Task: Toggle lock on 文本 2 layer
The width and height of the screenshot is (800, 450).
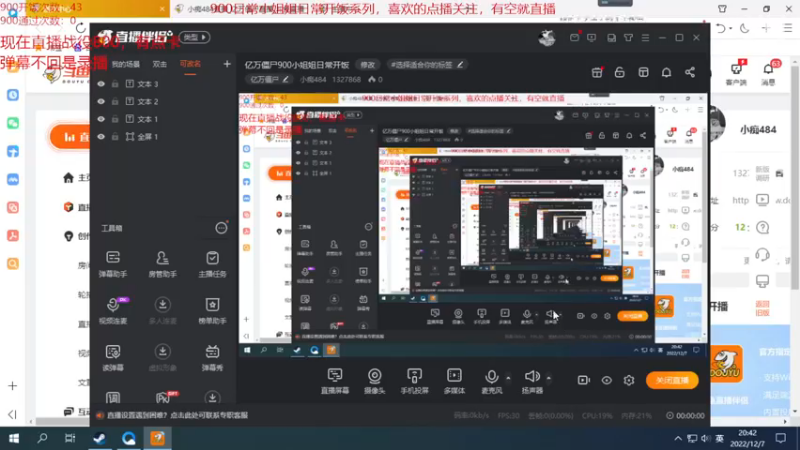Action: [115, 102]
